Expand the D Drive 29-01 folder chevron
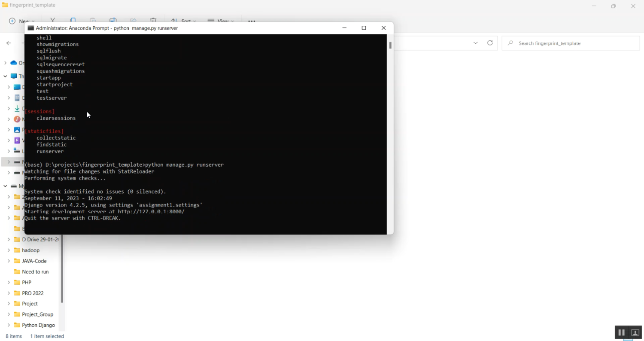 (x=9, y=240)
